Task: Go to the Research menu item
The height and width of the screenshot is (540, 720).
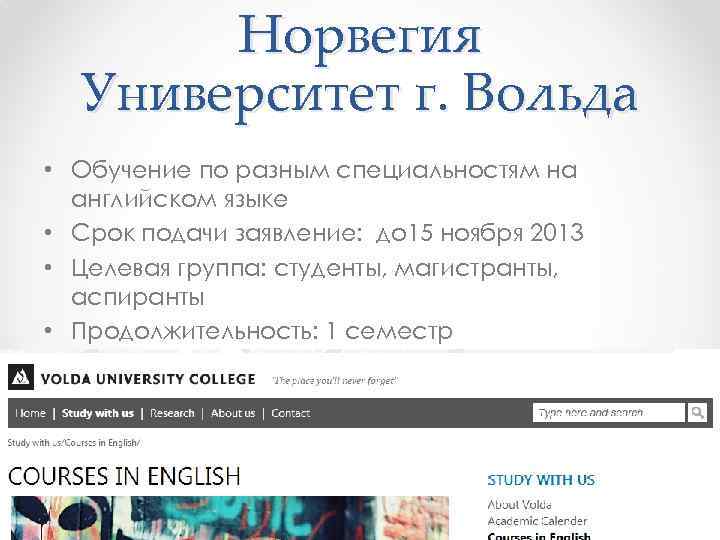Action: [172, 413]
